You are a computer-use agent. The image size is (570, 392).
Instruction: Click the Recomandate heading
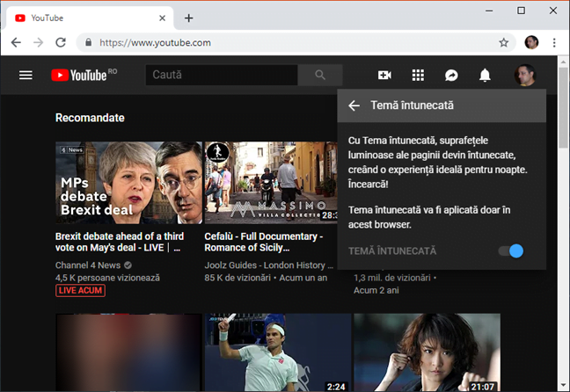tap(90, 118)
